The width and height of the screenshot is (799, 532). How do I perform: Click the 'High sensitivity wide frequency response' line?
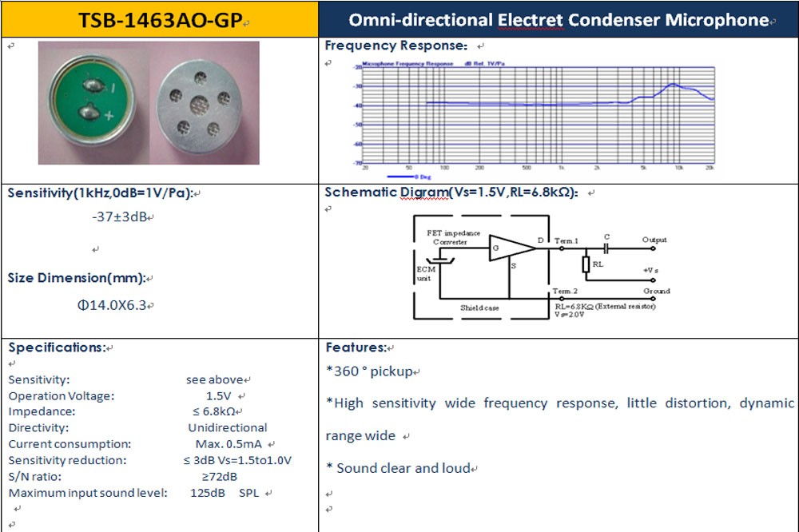coord(560,403)
